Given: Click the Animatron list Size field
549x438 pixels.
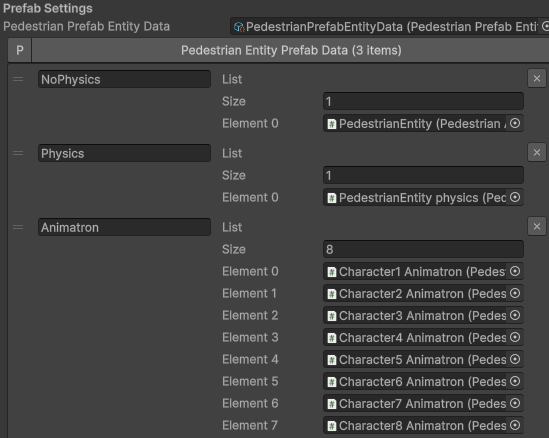Looking at the screenshot, I should pos(423,249).
